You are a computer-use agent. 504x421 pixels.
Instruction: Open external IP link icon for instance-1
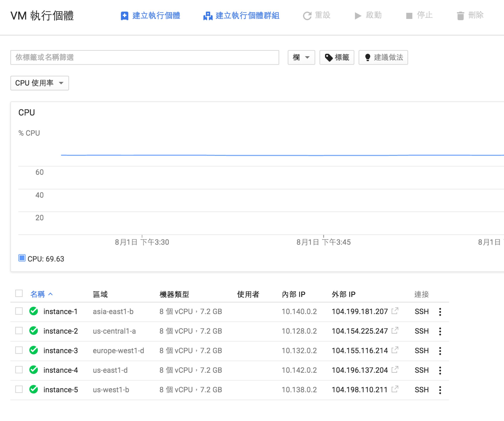coord(395,311)
